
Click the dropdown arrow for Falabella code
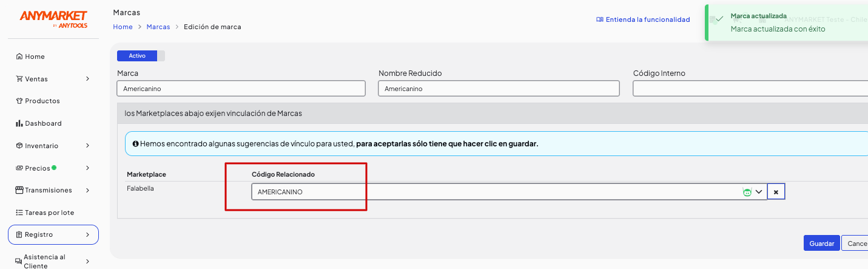tap(759, 192)
